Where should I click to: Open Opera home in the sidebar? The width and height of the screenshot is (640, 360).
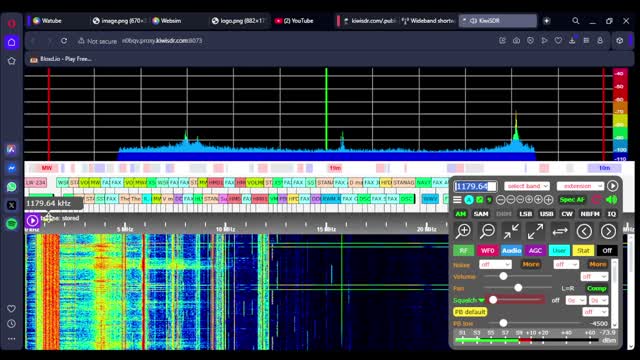pos(11,42)
